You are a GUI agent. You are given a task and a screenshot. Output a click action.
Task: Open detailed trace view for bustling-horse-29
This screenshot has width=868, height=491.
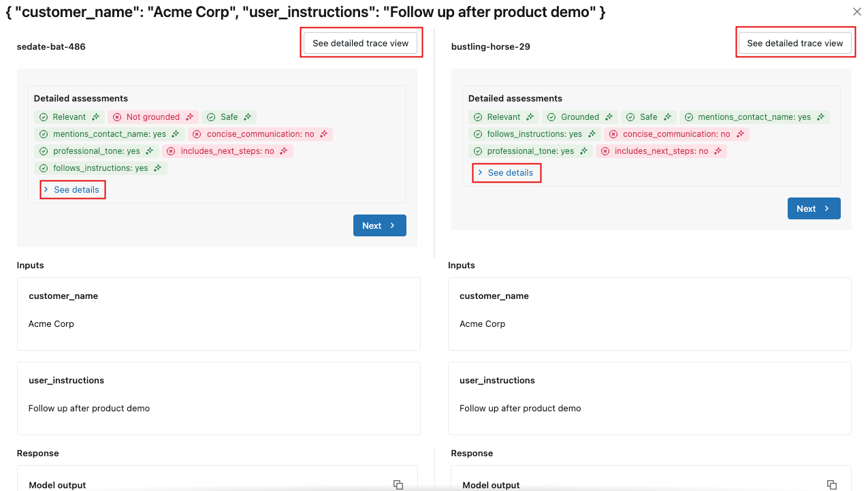pyautogui.click(x=794, y=43)
